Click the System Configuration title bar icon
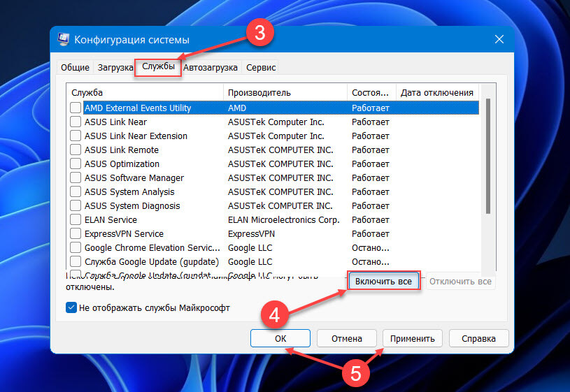570x392 pixels. pos(63,39)
